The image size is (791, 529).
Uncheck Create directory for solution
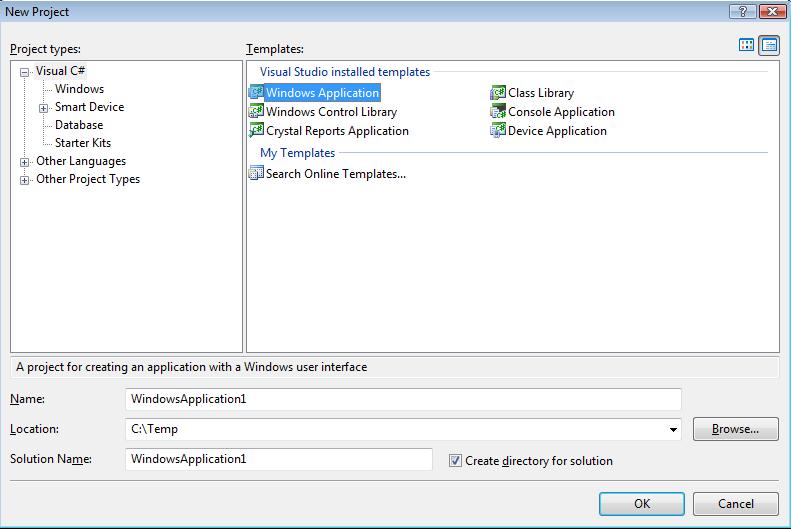pyautogui.click(x=456, y=461)
